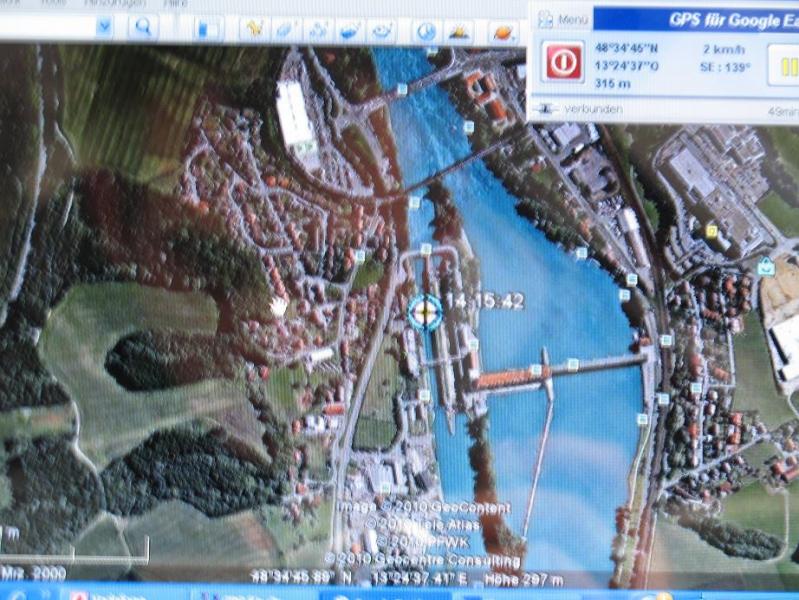
Task: Select the add polygon tool
Action: [286, 29]
